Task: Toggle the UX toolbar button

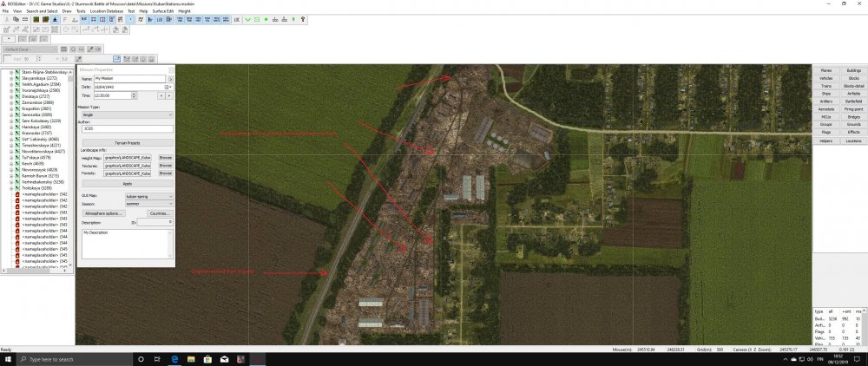Action: click(237, 18)
